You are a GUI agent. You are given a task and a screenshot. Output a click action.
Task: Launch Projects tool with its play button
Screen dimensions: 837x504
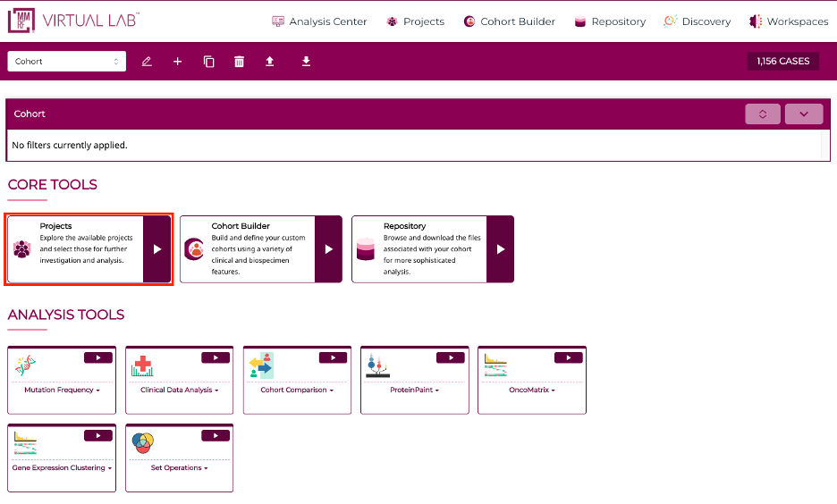click(x=157, y=249)
